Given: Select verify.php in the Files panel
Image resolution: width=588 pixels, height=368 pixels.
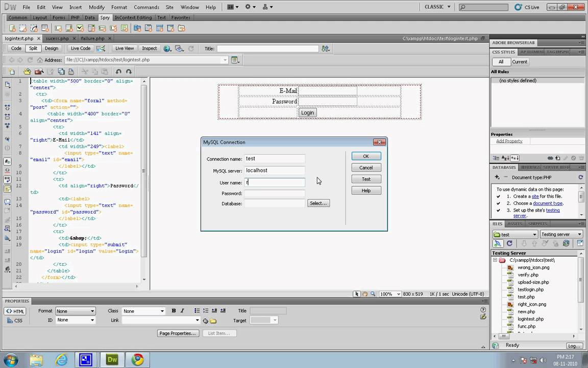Looking at the screenshot, I should (x=528, y=275).
